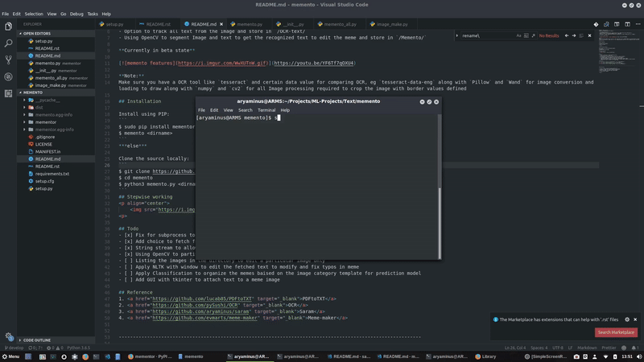Expand the dist folder
644x362 pixels.
[x=56, y=107]
